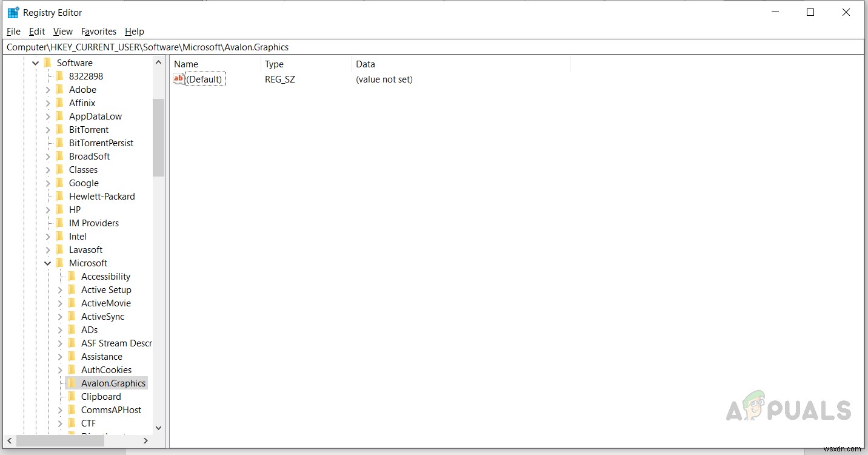Click the Registry Editor app icon in title bar
The image size is (868, 455).
click(x=13, y=12)
